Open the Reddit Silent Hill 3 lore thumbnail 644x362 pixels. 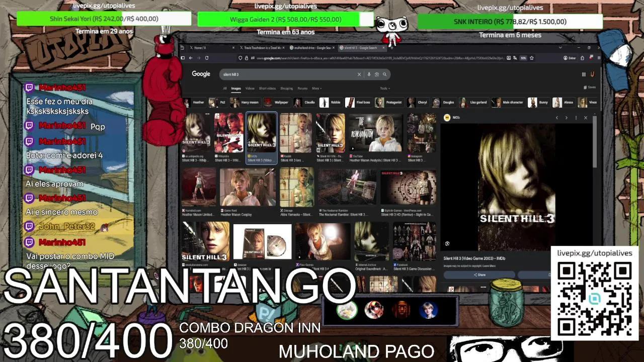click(296, 133)
